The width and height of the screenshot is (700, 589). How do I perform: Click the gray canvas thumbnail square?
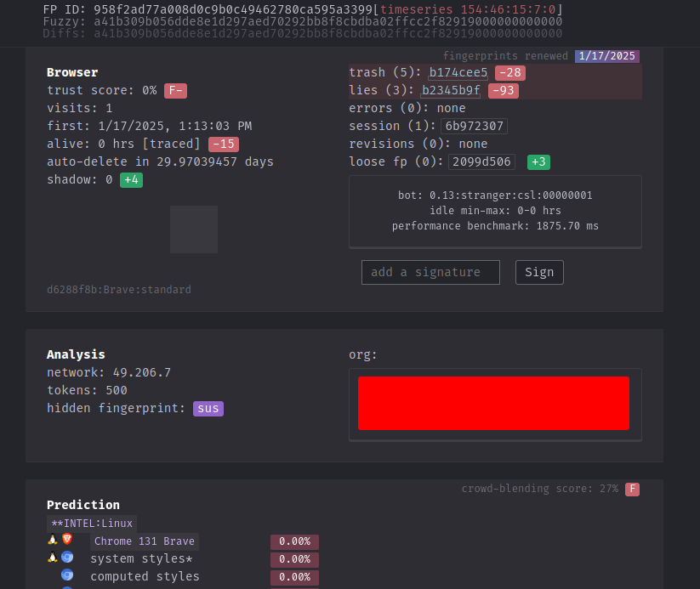193,229
